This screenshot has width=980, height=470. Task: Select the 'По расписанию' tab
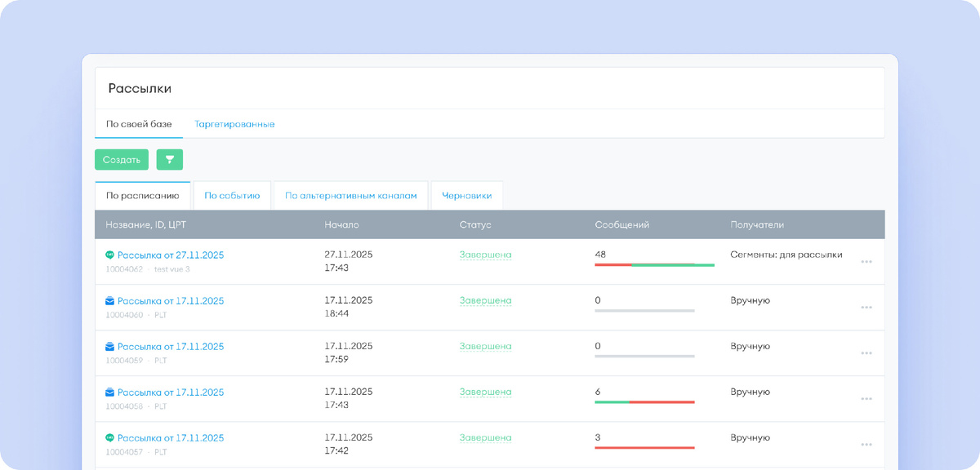[x=143, y=196]
